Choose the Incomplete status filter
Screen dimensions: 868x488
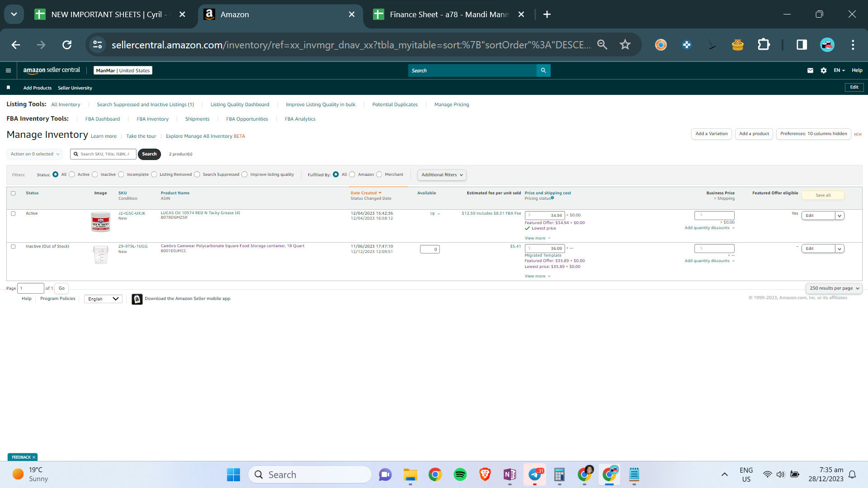(121, 174)
